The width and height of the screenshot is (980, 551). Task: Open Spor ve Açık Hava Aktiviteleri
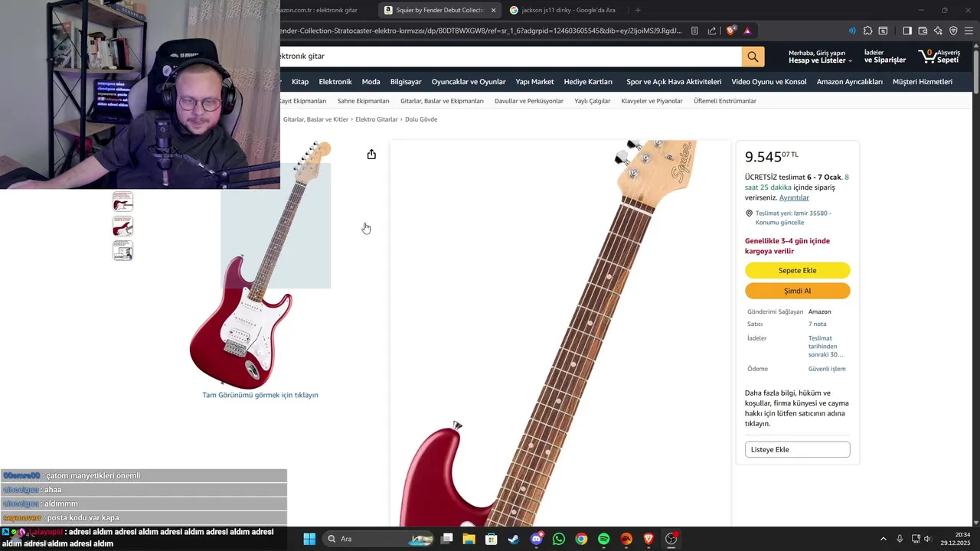(x=674, y=82)
